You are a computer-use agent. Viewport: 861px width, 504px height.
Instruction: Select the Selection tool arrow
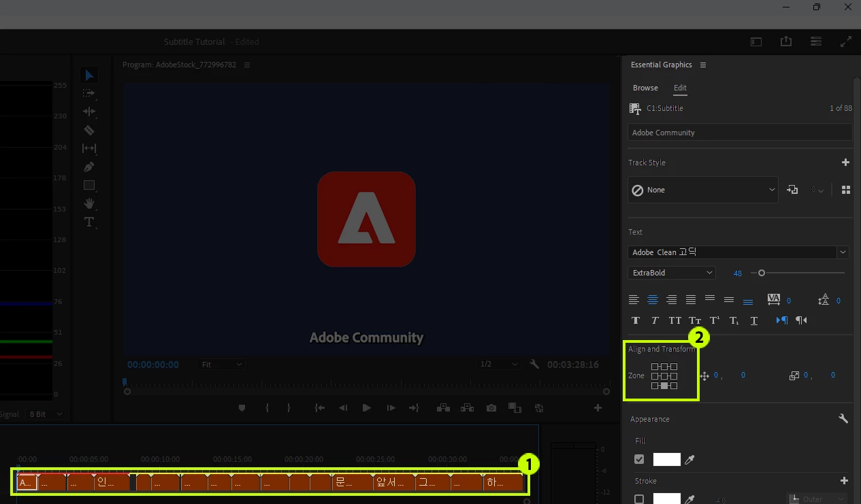pos(89,75)
